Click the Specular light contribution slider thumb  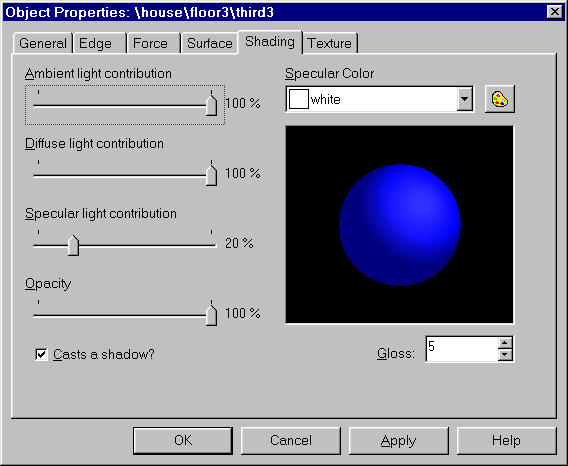pos(74,245)
